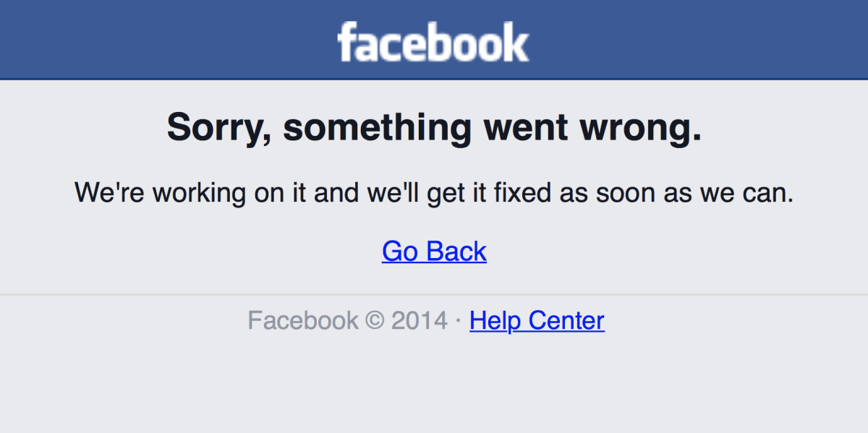Click the "Facebook © 2014" copyright text

[347, 320]
